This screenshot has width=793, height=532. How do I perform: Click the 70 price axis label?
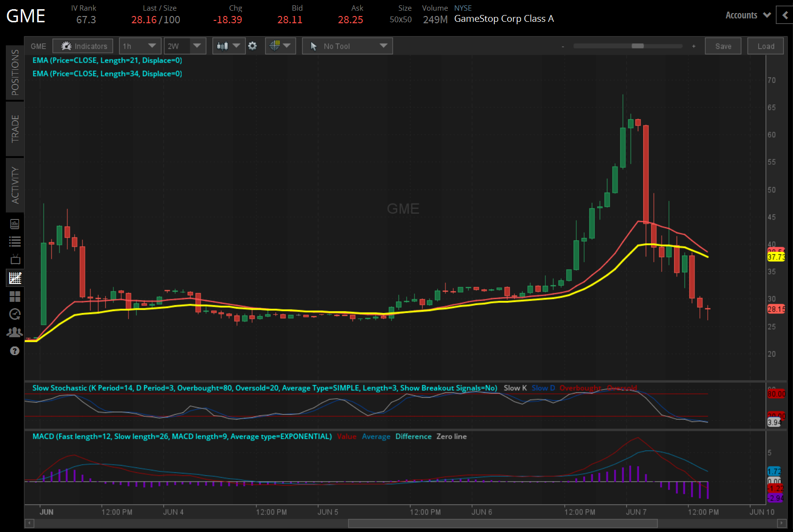[x=772, y=80]
